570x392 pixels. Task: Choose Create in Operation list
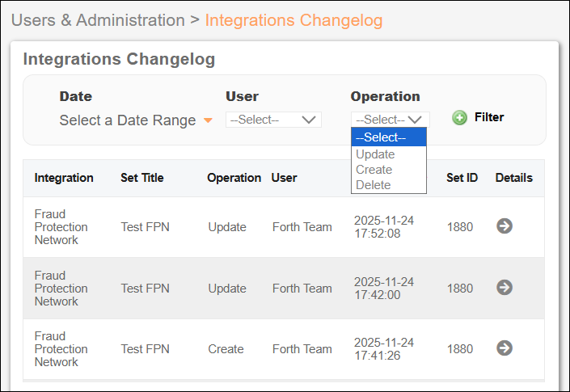coord(389,170)
